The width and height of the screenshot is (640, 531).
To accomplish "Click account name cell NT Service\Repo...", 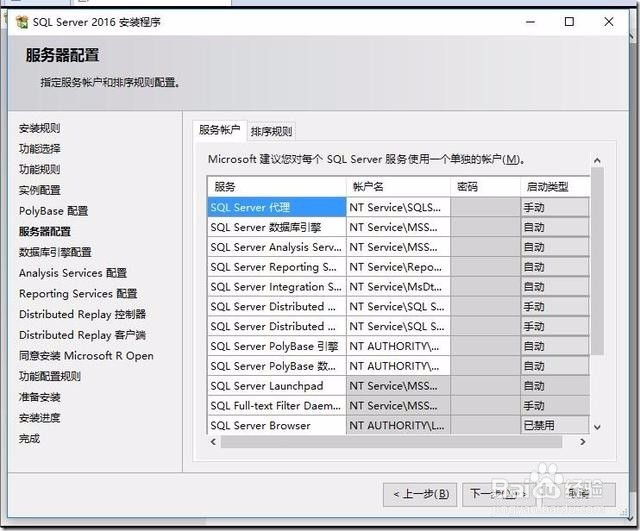I will [x=398, y=267].
